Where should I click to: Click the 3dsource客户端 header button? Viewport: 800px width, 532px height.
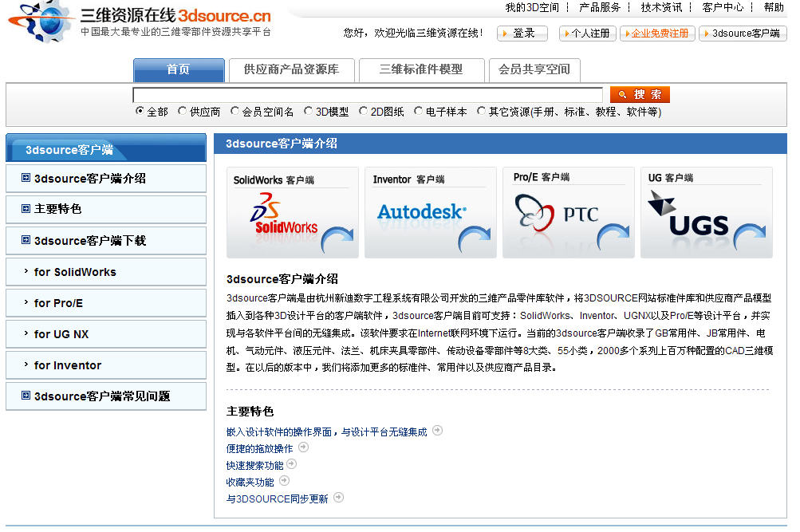click(x=743, y=33)
